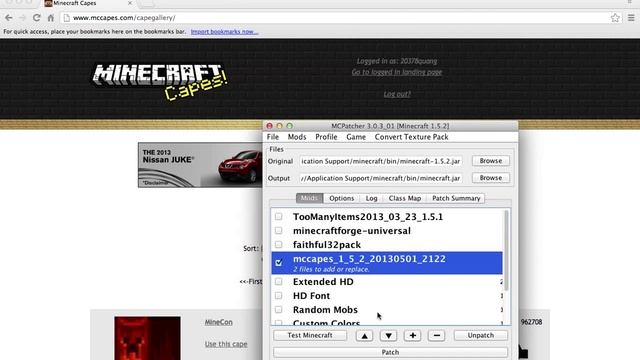Select the Minecraft Capes browser tab
This screenshot has width=640, height=360.
pos(89,3)
